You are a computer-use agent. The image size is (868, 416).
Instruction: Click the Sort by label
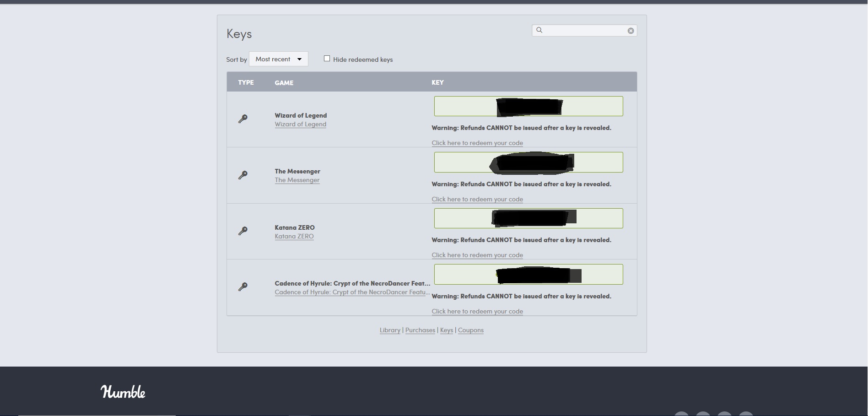237,59
